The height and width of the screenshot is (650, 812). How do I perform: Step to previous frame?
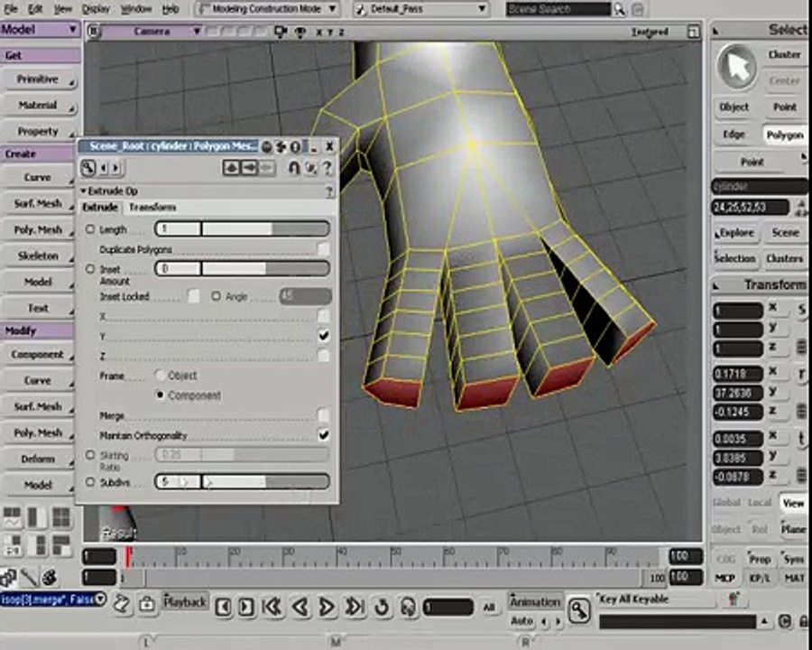(223, 607)
